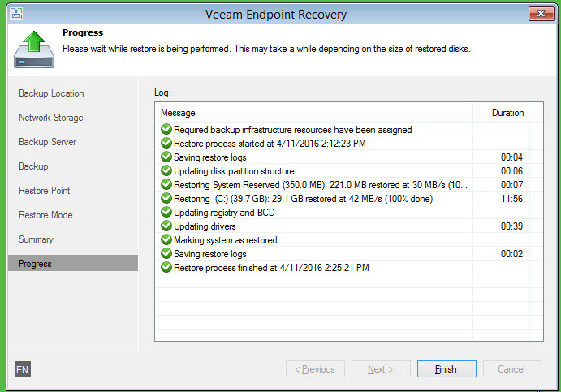Image resolution: width=561 pixels, height=392 pixels.
Task: Click green check beside 'Restoring (C:)'
Action: click(166, 198)
